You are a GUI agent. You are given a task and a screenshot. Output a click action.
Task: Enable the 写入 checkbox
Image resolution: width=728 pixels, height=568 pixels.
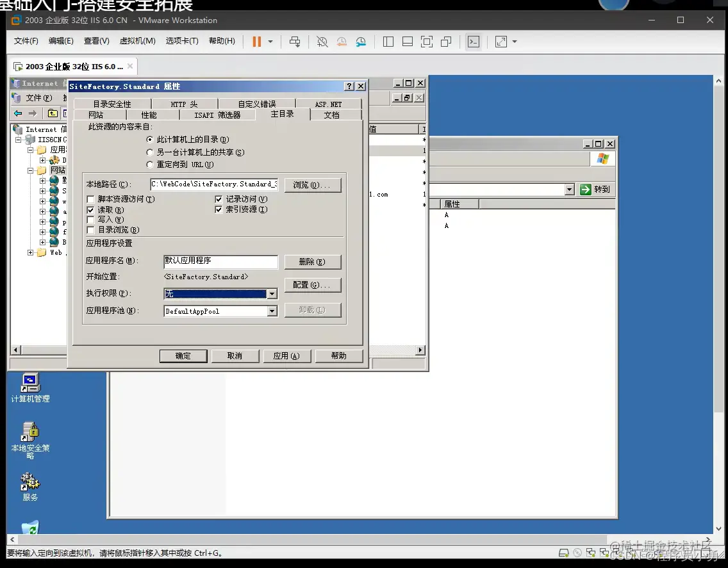tap(90, 220)
